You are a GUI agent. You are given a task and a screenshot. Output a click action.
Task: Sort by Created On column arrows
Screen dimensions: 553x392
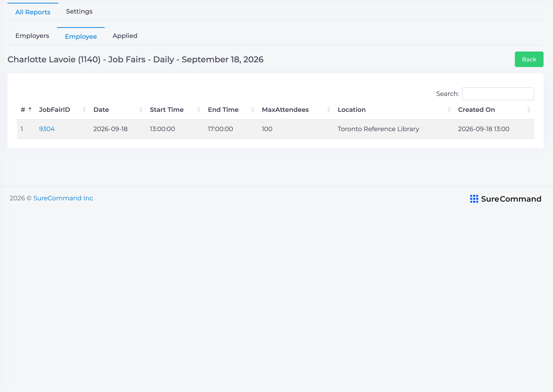529,110
